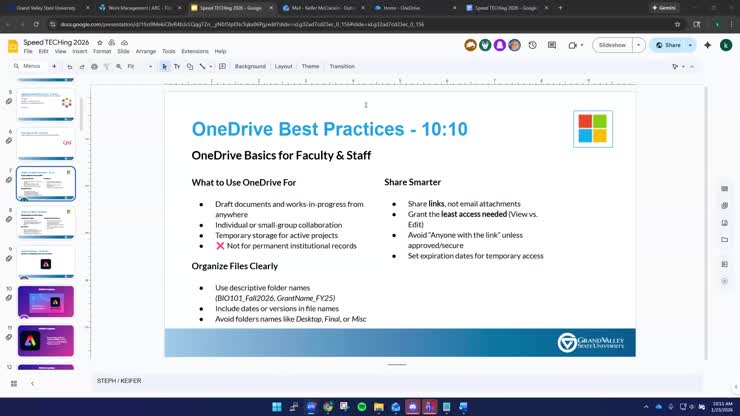Open the Windows Start menu
Viewport: 740px width, 416px height.
[x=277, y=407]
